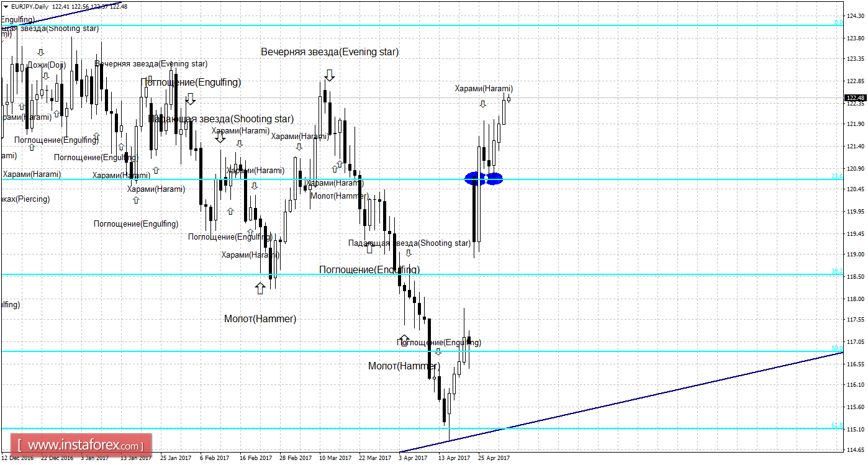The width and height of the screenshot is (868, 465).
Task: Select the large Вечерняя звезда(Evening star) label
Action: coord(330,52)
